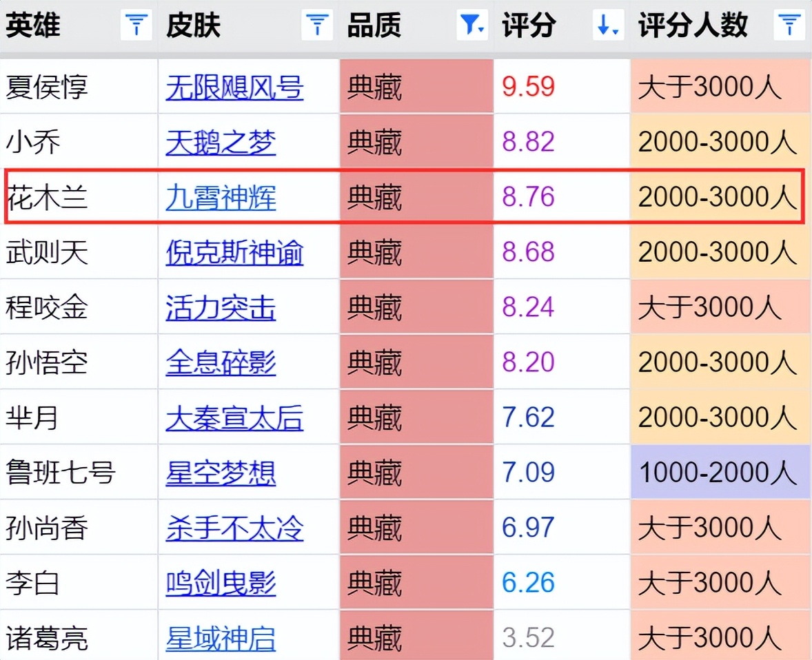Open the 九霄神辉 skin link

tap(221, 197)
